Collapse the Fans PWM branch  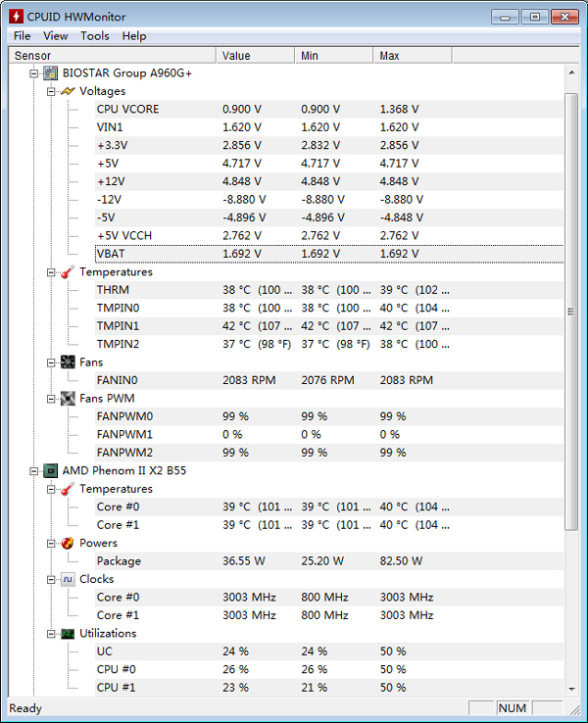(x=51, y=399)
